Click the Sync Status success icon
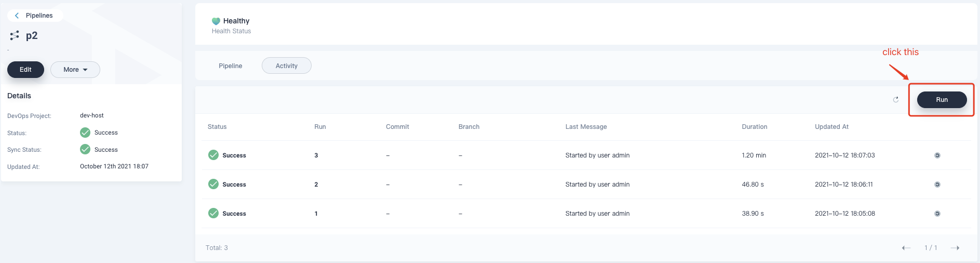The image size is (980, 263). [85, 149]
